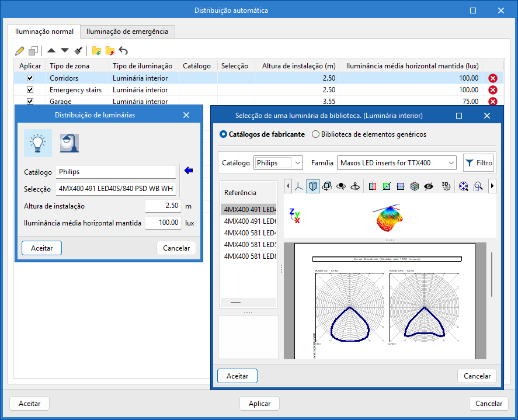Click the crossed-out eye visibility icon

pyautogui.click(x=429, y=186)
